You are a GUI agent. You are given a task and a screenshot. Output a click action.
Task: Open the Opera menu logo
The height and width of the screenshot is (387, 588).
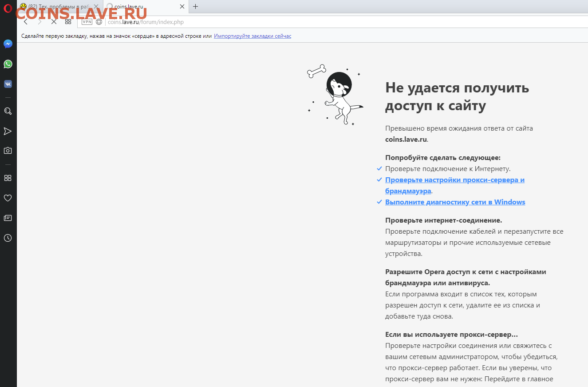8,8
